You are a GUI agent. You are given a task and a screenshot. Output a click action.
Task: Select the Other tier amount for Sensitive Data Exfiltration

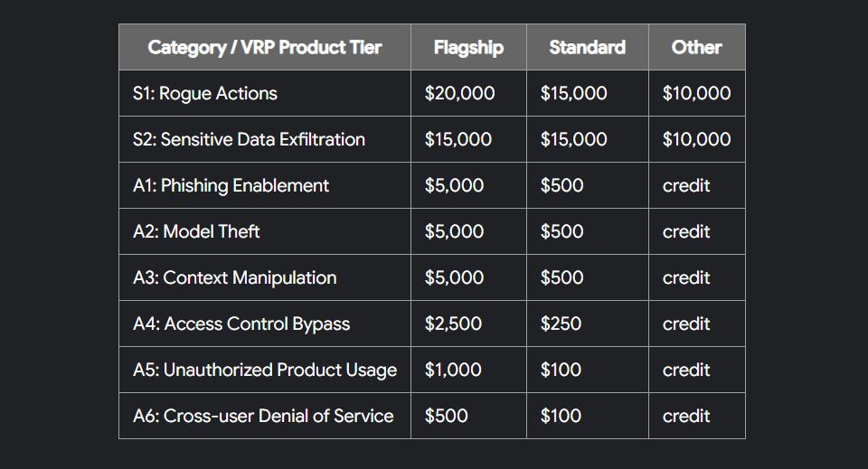pyautogui.click(x=696, y=140)
